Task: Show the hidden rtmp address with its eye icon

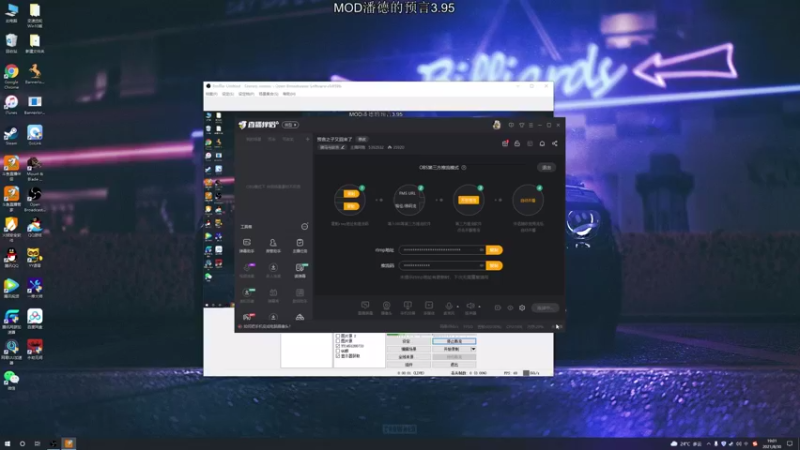Action: click(x=481, y=250)
